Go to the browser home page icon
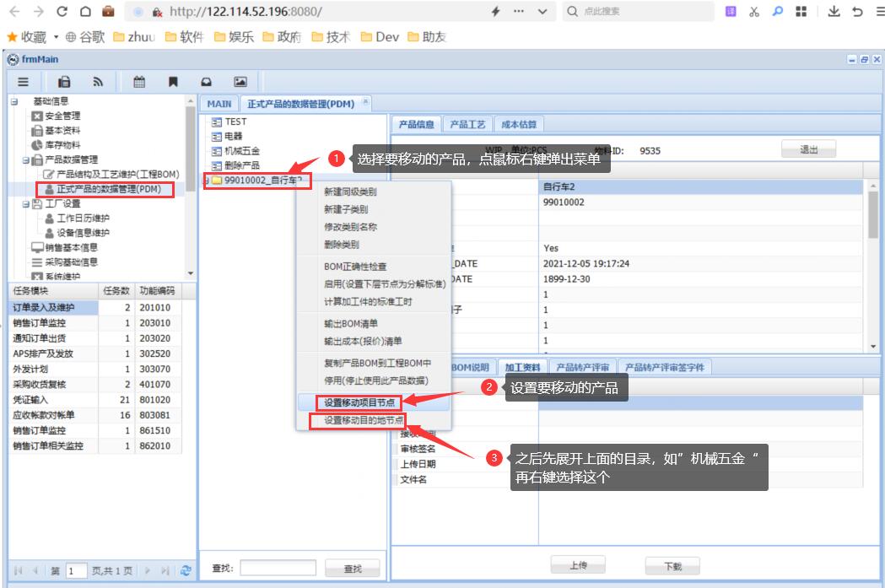The image size is (885, 588). [85, 11]
